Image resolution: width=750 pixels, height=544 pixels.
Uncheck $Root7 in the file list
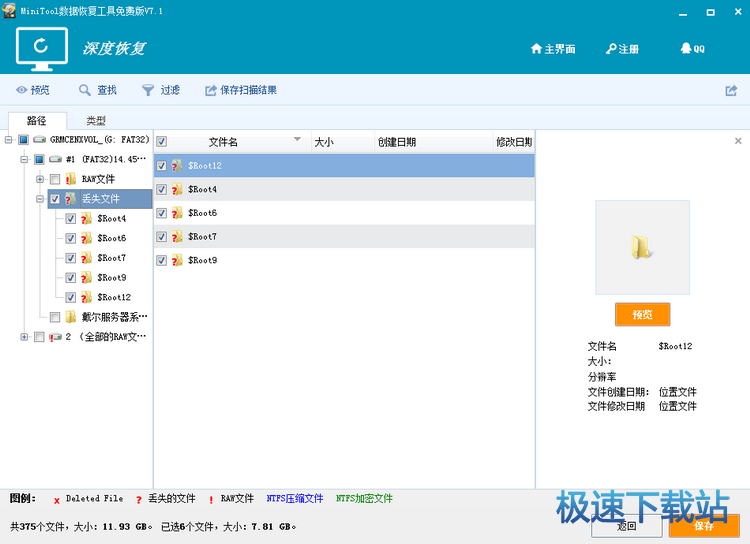[x=162, y=237]
